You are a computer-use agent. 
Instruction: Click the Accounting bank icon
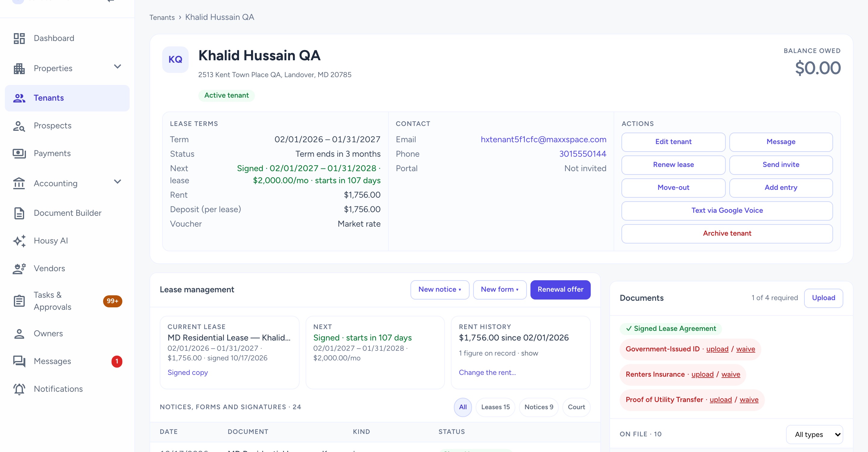click(19, 184)
